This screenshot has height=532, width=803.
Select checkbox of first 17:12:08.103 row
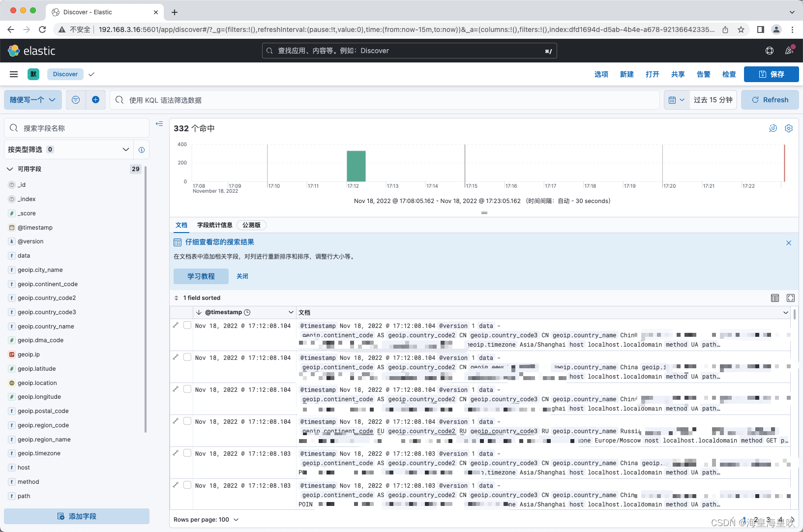tap(187, 453)
